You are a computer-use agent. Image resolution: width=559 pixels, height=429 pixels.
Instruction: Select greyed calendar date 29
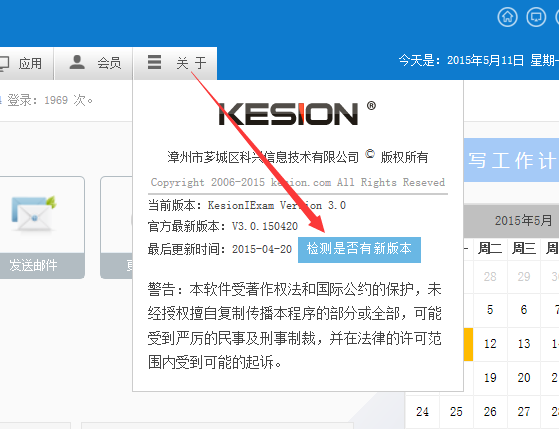click(x=524, y=277)
